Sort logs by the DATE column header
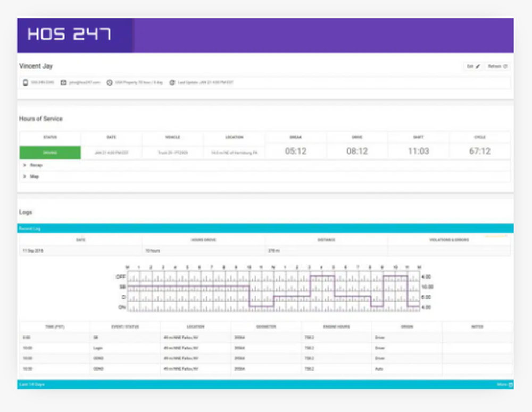532x412 pixels. pyautogui.click(x=81, y=239)
